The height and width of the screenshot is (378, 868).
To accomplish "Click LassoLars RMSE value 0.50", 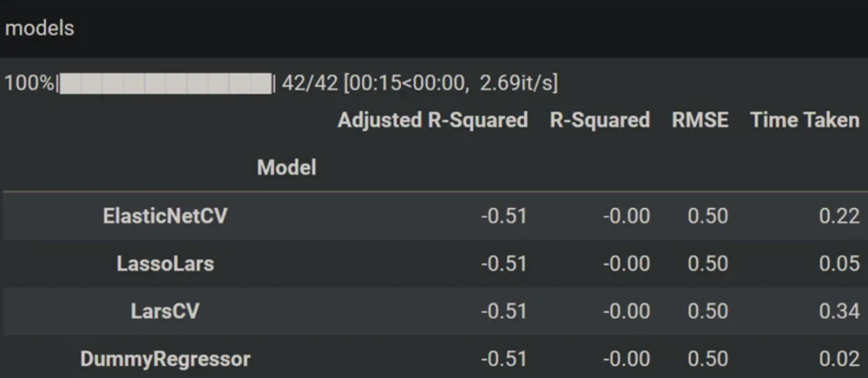I will coord(707,263).
